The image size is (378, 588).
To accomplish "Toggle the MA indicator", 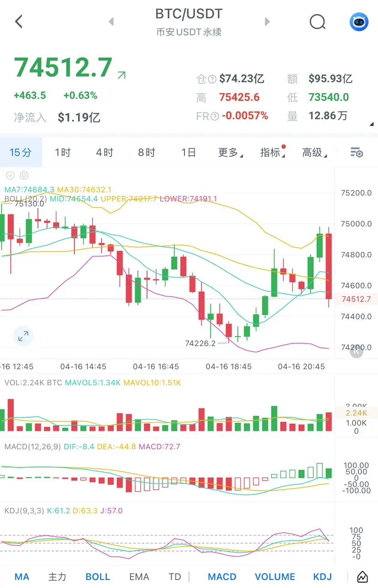I will [22, 577].
